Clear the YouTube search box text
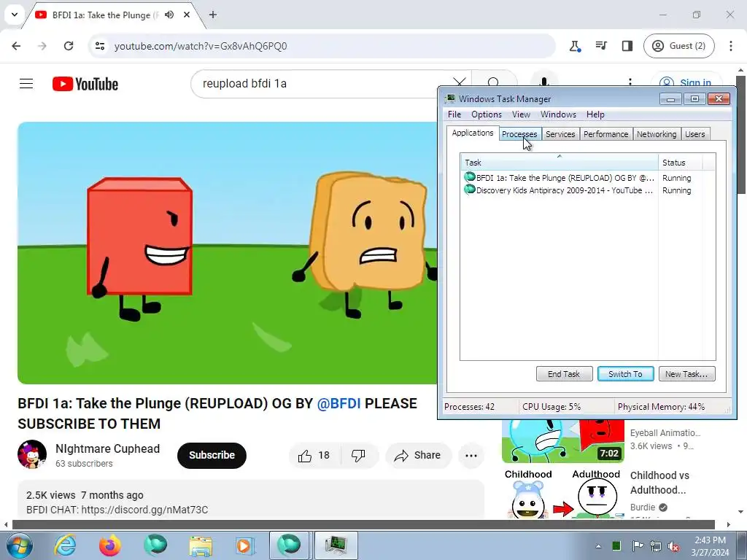 click(459, 83)
